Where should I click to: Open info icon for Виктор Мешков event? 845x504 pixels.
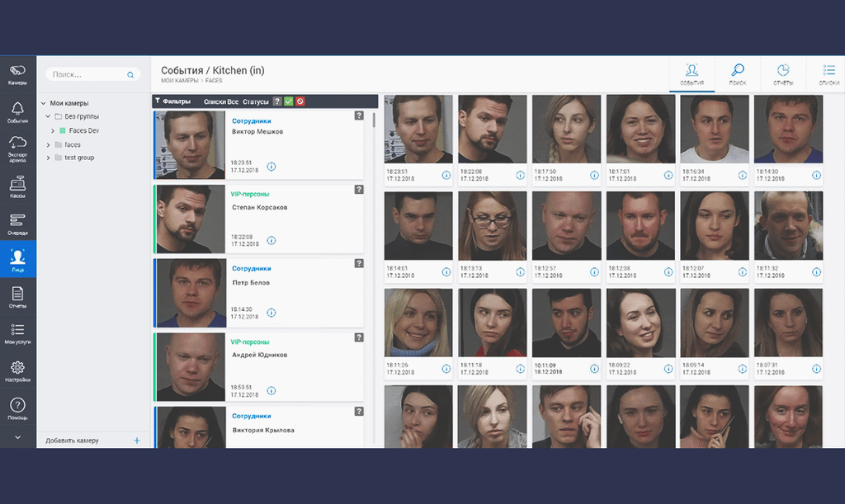pyautogui.click(x=271, y=167)
